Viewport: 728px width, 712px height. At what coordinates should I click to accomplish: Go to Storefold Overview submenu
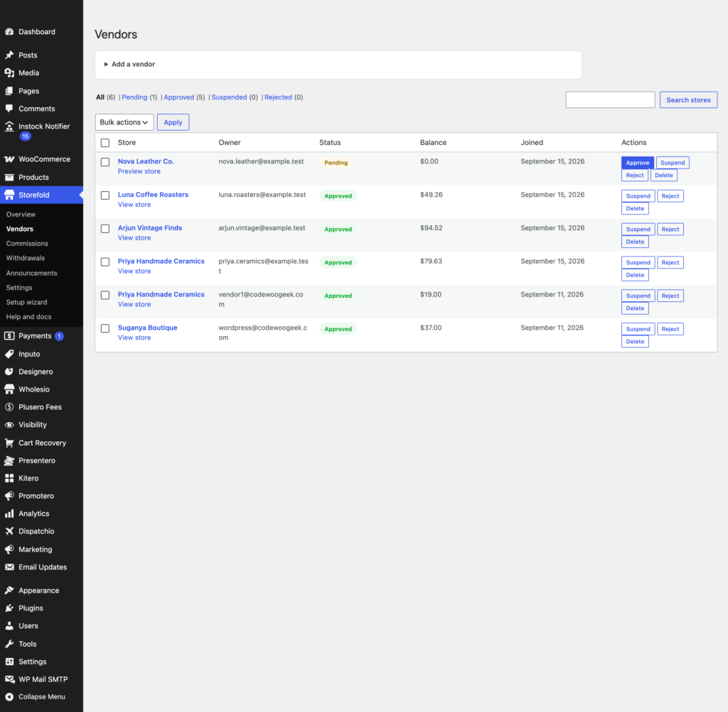[x=21, y=215]
